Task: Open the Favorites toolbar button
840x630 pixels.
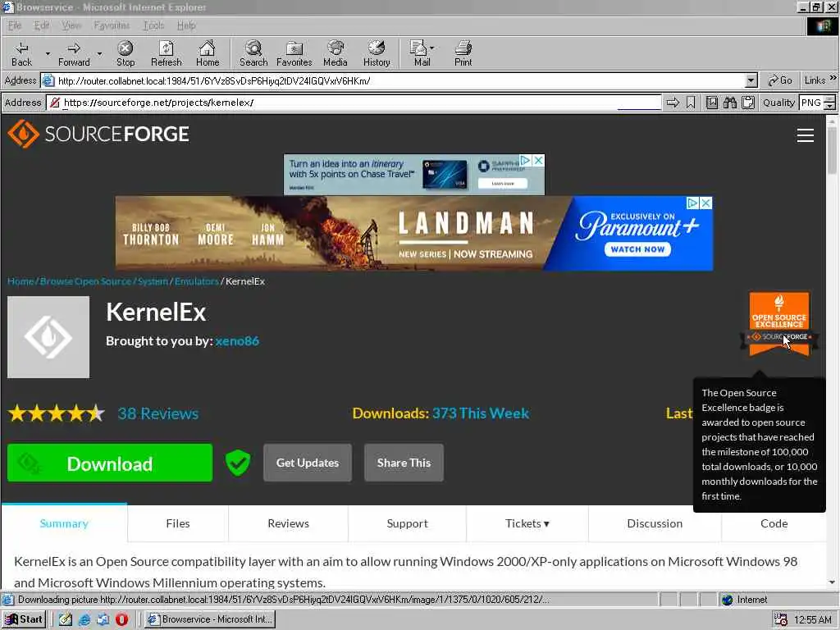Action: point(294,53)
